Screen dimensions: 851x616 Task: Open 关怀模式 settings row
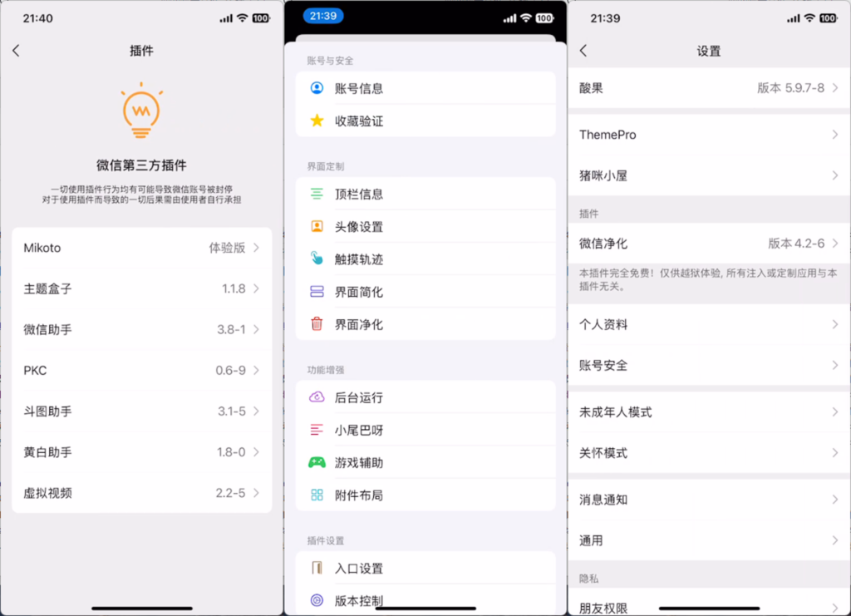(709, 452)
